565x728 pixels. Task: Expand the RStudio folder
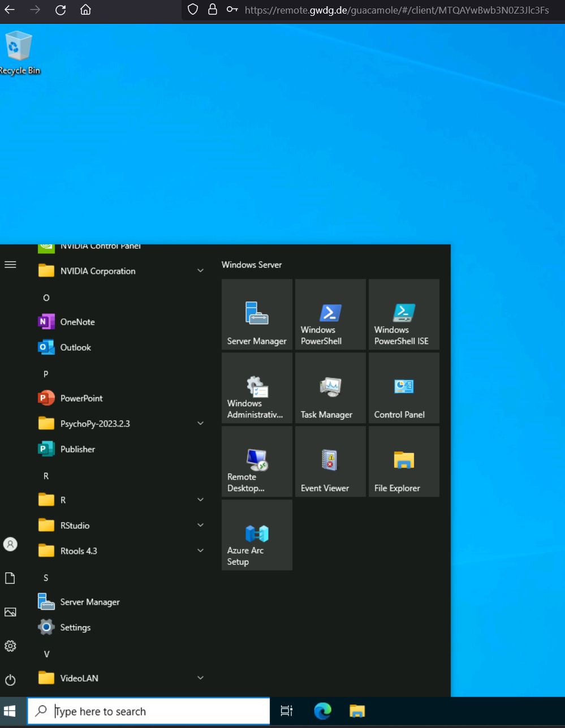pyautogui.click(x=122, y=525)
